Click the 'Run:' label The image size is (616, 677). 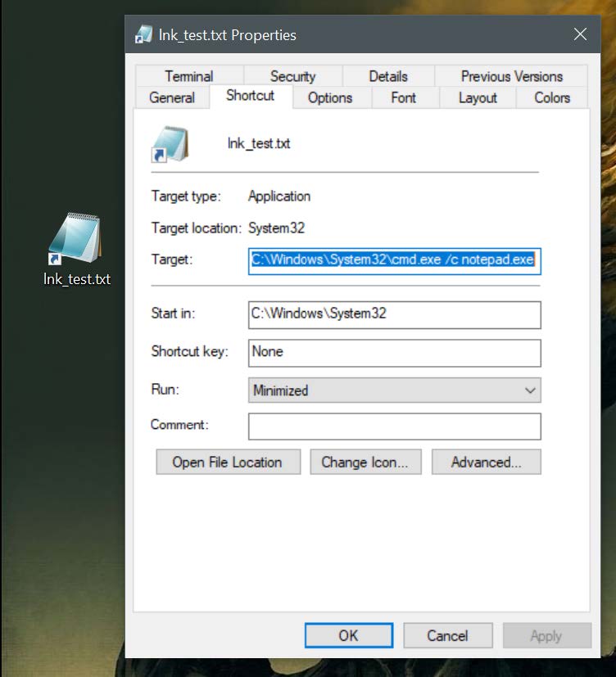click(165, 389)
